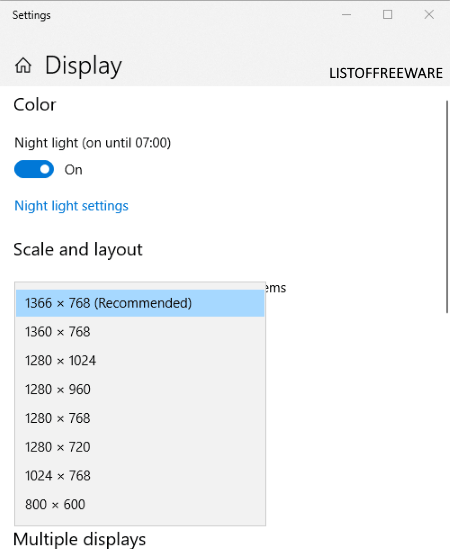Pick the 1024 × 768 resolution option
The width and height of the screenshot is (450, 549).
coord(140,476)
